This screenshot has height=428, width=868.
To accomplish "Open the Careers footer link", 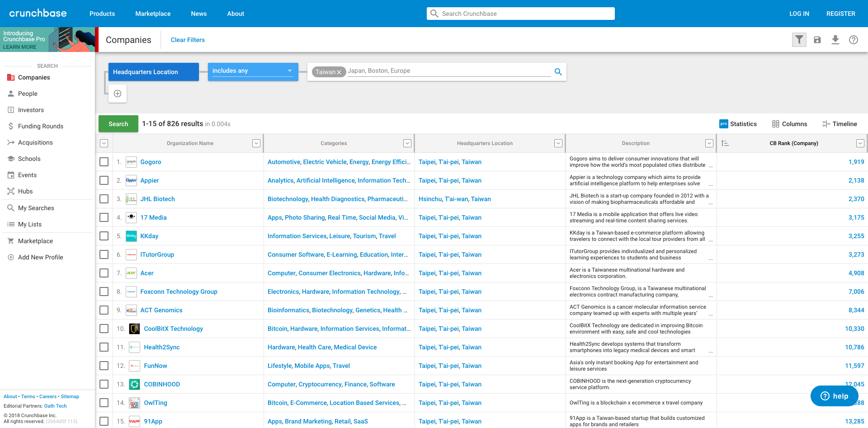I will point(48,396).
